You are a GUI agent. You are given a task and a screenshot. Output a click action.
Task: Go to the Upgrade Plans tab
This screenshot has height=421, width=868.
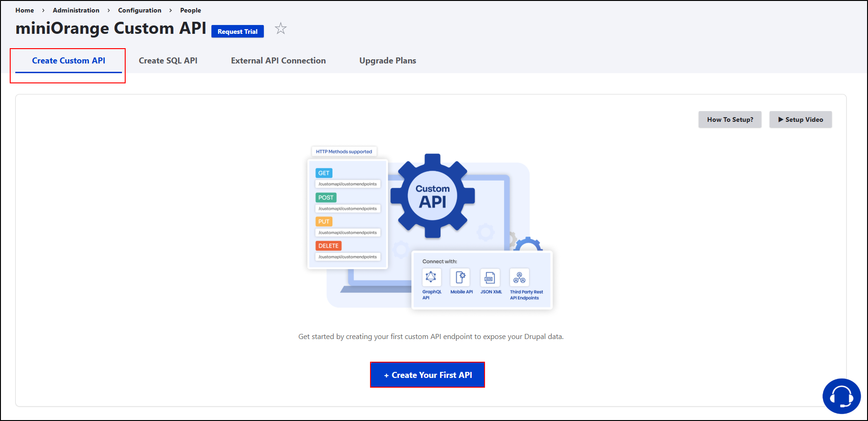tap(388, 61)
